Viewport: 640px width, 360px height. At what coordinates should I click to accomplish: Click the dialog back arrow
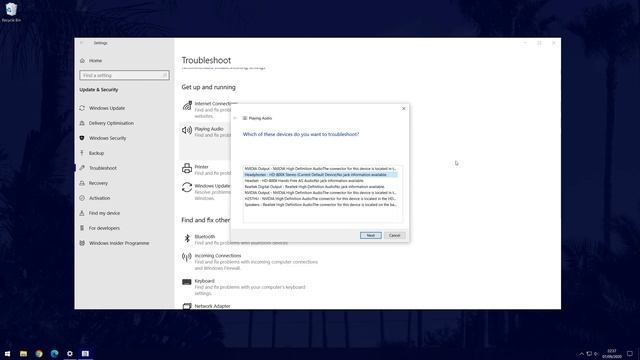coord(235,118)
